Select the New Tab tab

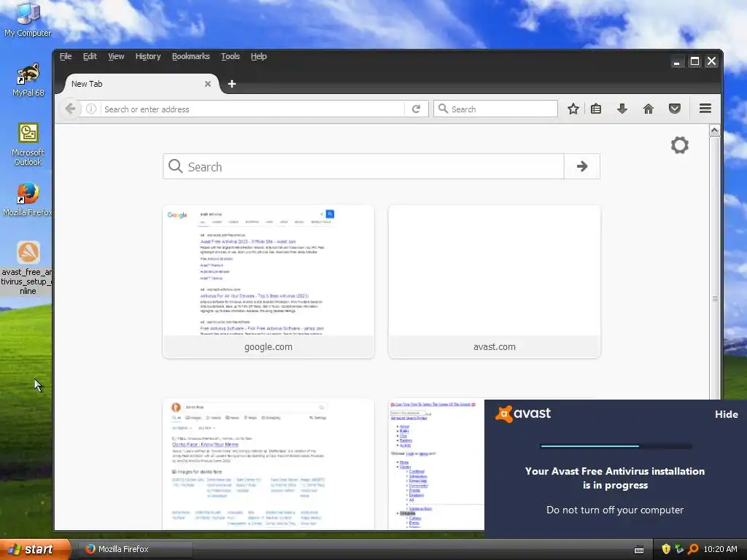point(142,84)
